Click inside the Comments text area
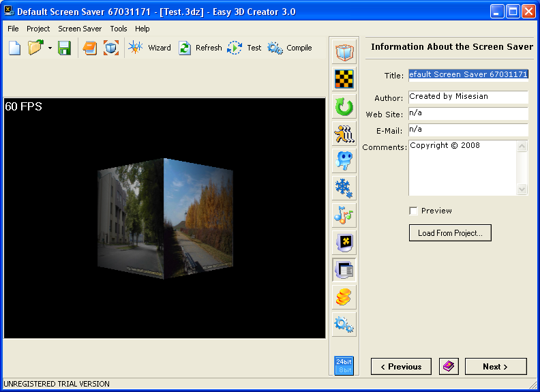The height and width of the screenshot is (392, 540). click(x=462, y=168)
